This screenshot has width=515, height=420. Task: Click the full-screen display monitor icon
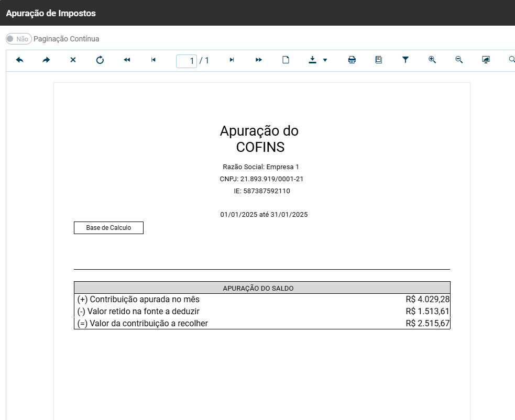(486, 60)
